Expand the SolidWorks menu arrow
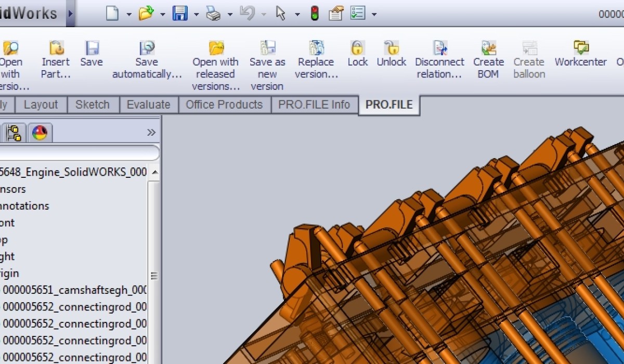624x364 pixels. click(71, 13)
